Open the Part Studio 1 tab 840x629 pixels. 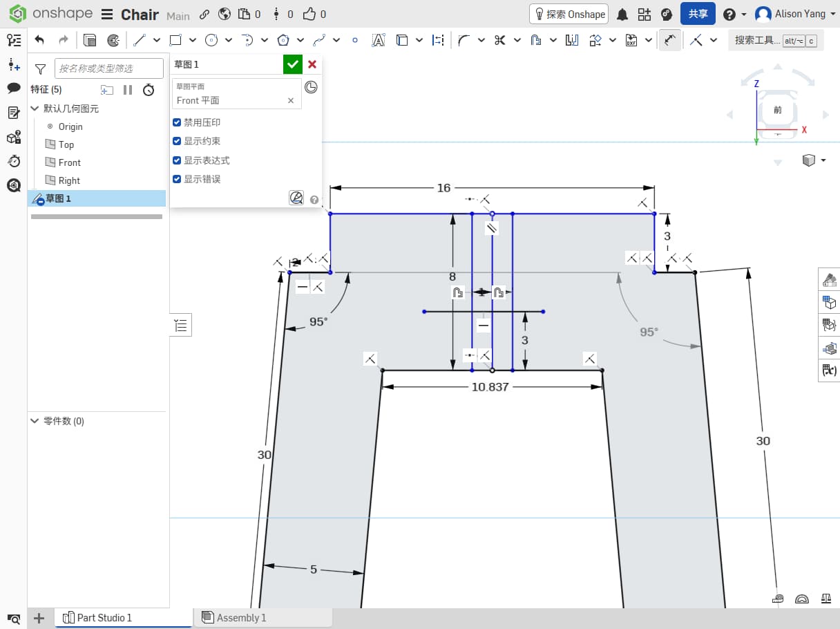pos(104,618)
